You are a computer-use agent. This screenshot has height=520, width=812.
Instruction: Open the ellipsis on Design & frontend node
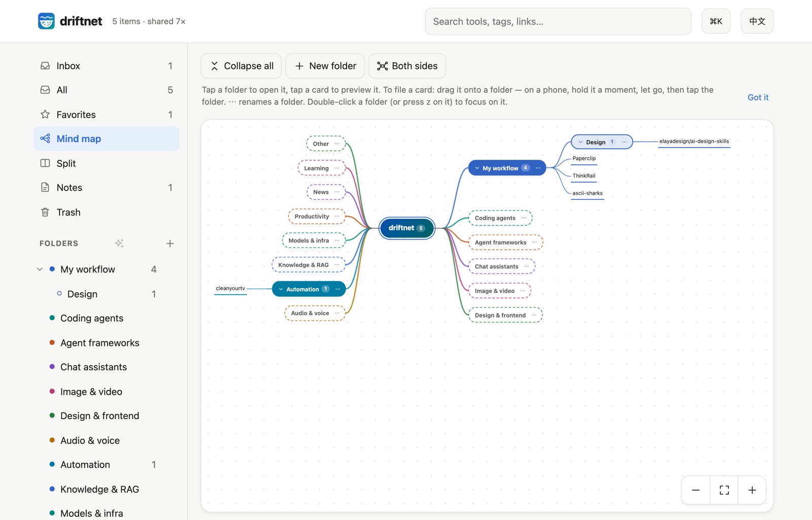pyautogui.click(x=534, y=315)
